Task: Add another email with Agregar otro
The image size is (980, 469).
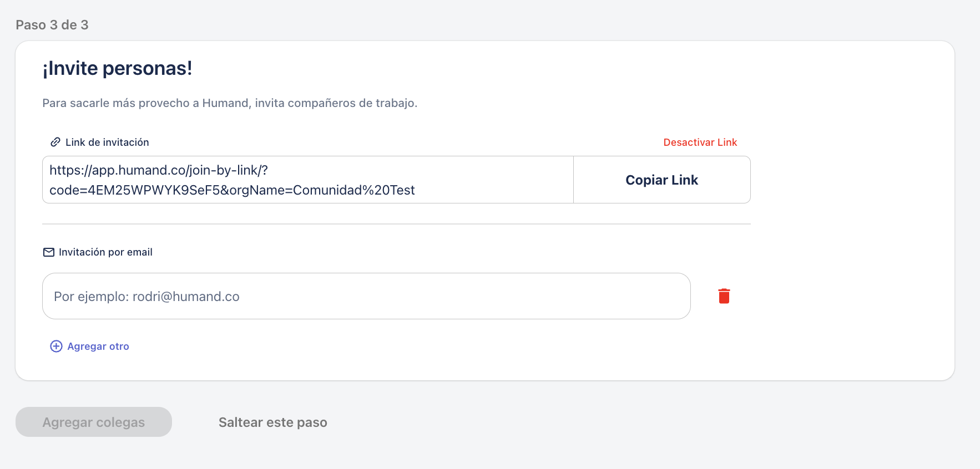Action: tap(98, 346)
